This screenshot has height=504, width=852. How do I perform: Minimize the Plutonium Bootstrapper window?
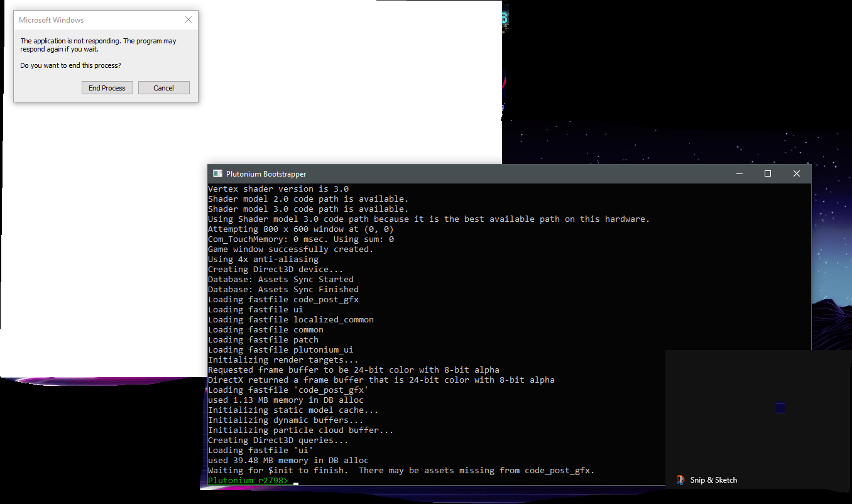click(738, 173)
